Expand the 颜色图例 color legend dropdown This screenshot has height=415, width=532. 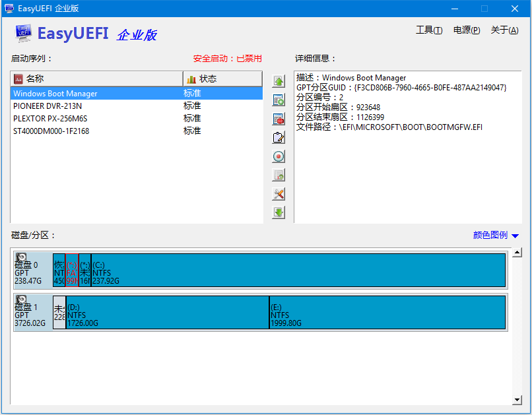tap(496, 235)
